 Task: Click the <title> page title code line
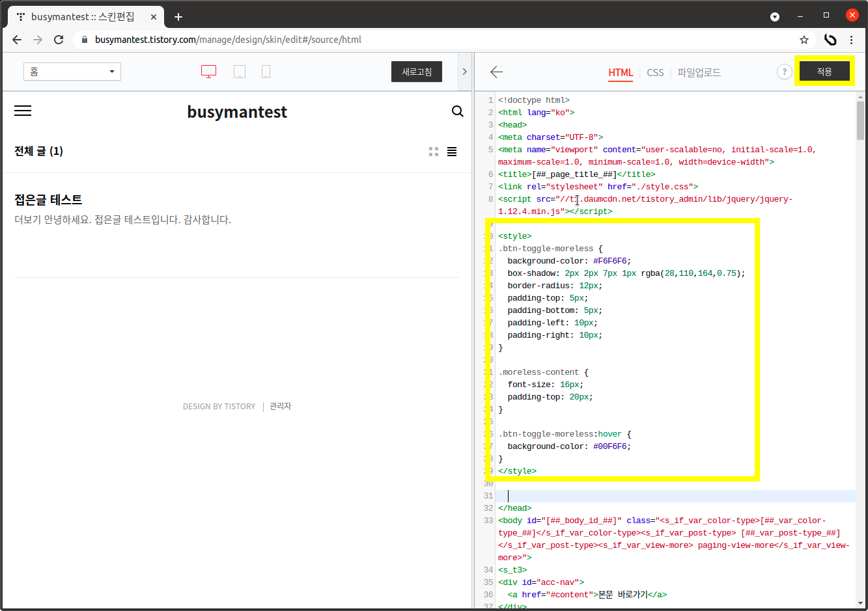point(577,174)
